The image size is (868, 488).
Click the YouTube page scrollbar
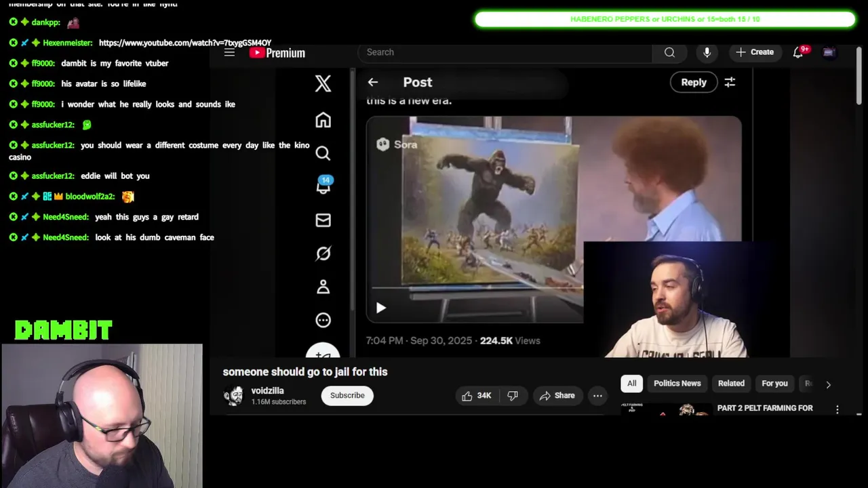tap(859, 75)
